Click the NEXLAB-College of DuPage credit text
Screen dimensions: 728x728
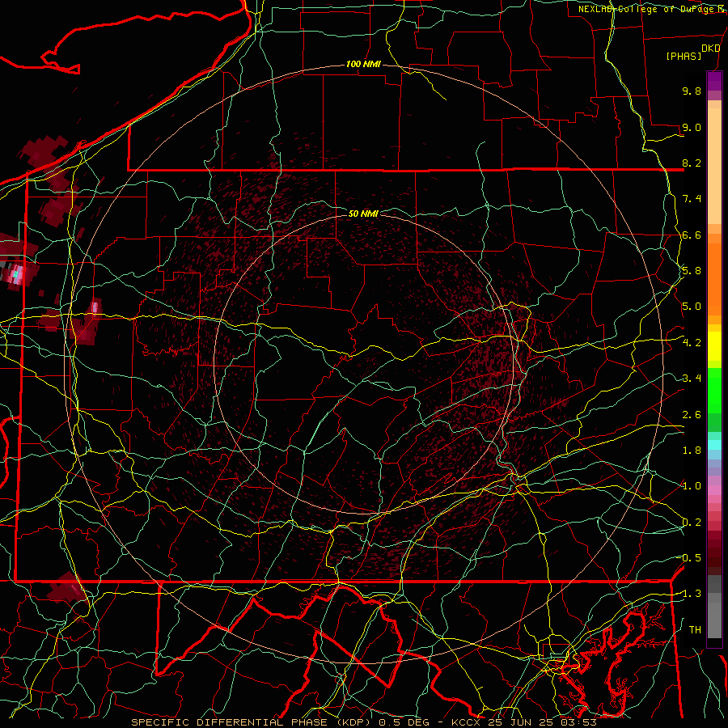[652, 9]
